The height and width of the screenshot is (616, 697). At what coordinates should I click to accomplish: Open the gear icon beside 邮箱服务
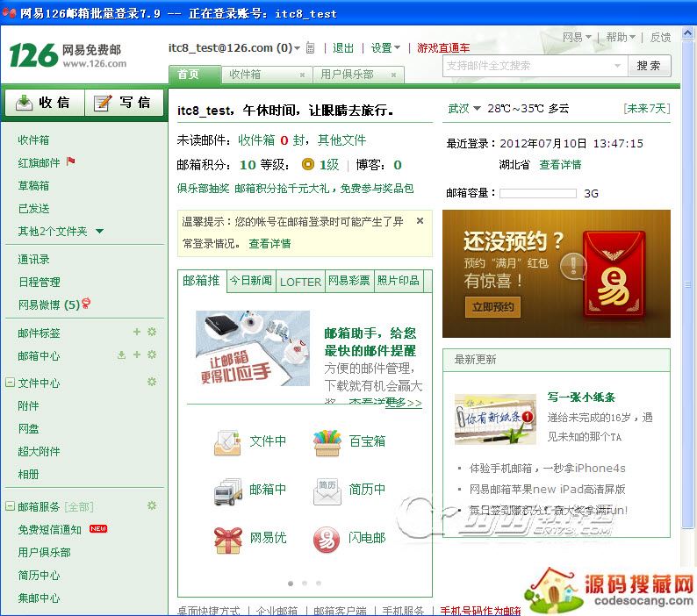(x=152, y=505)
